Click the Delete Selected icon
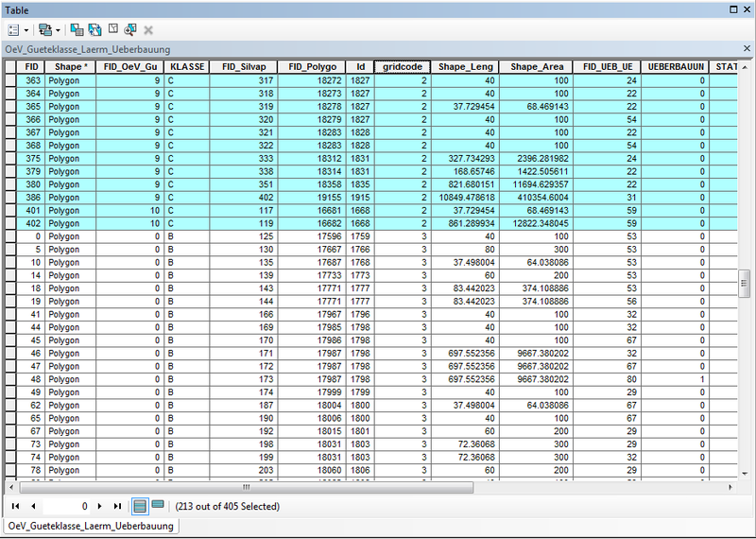The height and width of the screenshot is (539, 756). coord(148,30)
